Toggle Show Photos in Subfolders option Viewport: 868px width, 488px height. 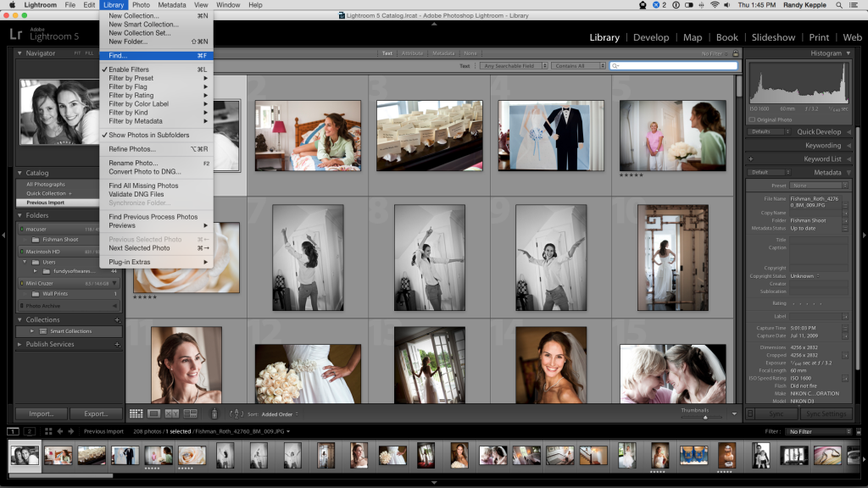click(x=156, y=135)
